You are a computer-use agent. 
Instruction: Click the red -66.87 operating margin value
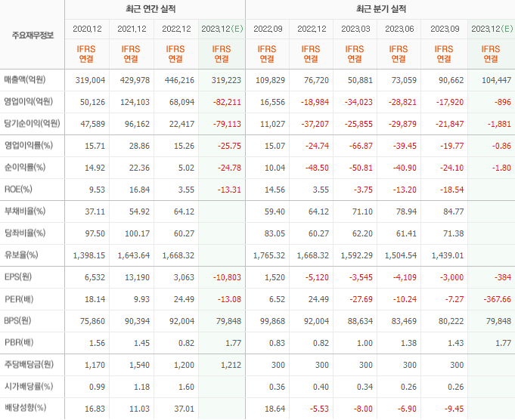(x=361, y=146)
